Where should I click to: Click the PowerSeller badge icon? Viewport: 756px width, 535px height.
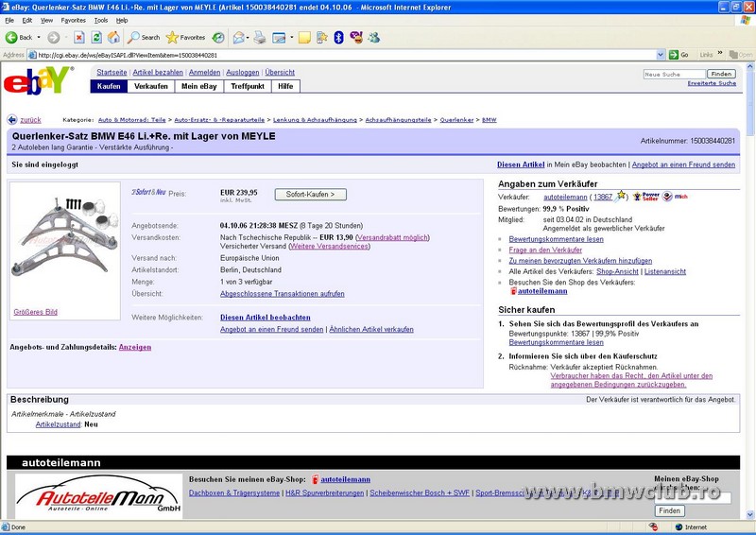646,197
